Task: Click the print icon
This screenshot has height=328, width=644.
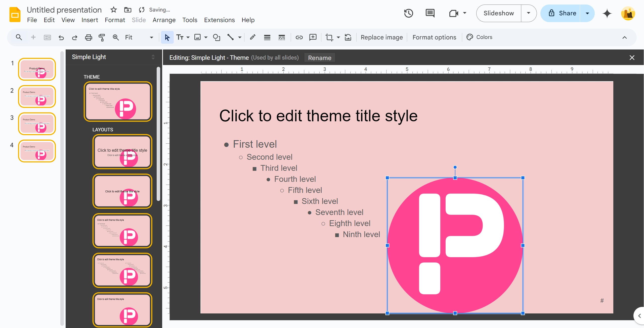Action: click(x=89, y=37)
